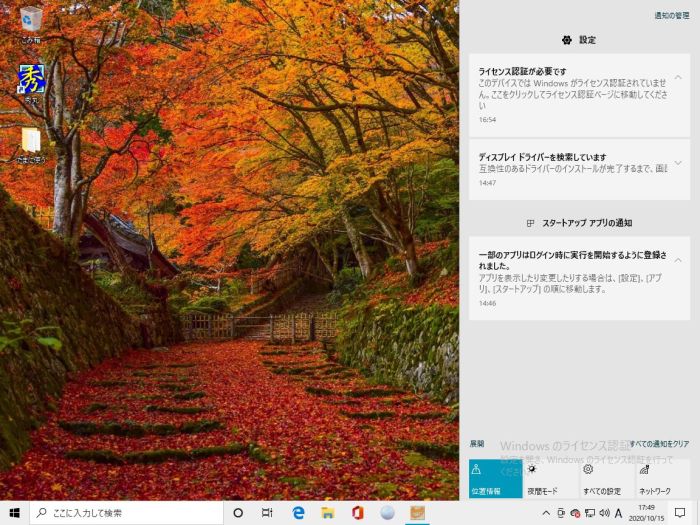The height and width of the screenshot is (525, 700).
Task: Open the Windows Start menu
Action: pos(14,512)
